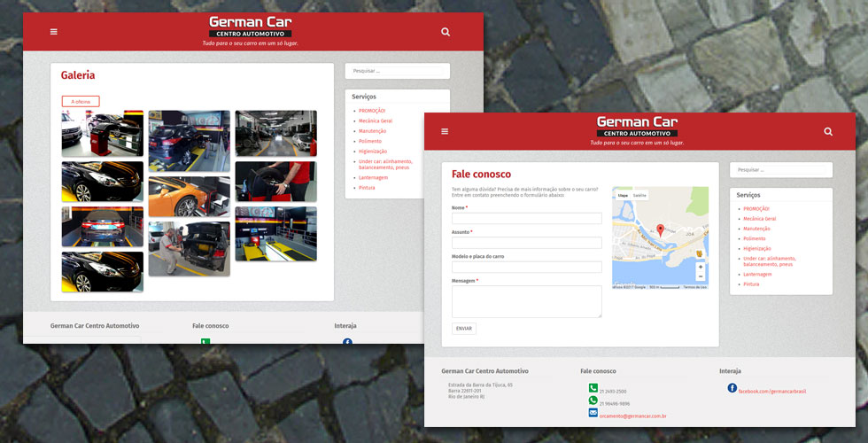The height and width of the screenshot is (443, 868).
Task: Open hamburger menu on Galeria page
Action: click(x=54, y=32)
